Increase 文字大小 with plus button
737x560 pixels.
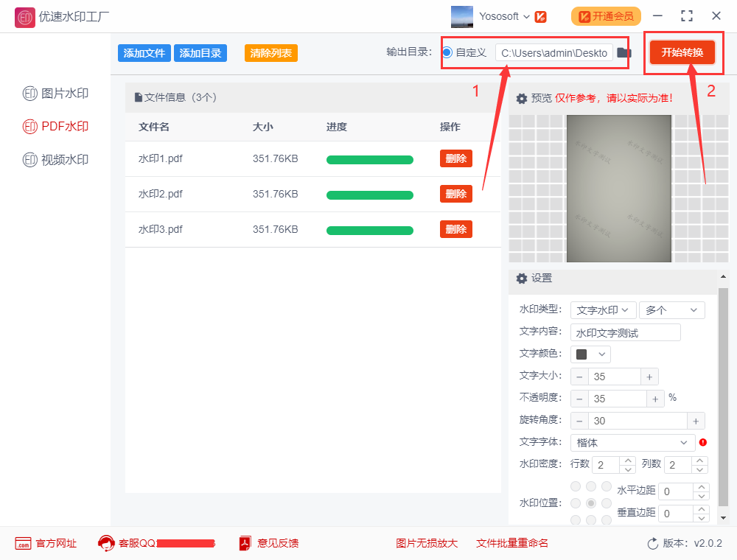[x=649, y=377]
